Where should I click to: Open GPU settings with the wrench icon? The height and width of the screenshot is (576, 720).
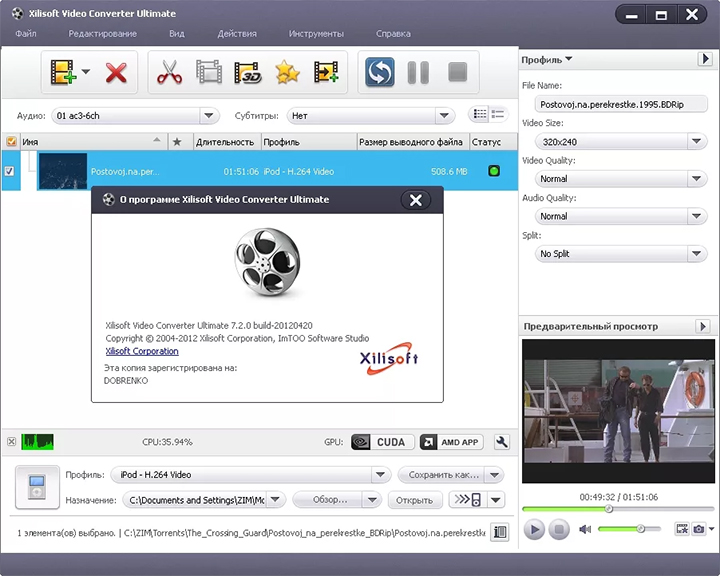coord(502,442)
